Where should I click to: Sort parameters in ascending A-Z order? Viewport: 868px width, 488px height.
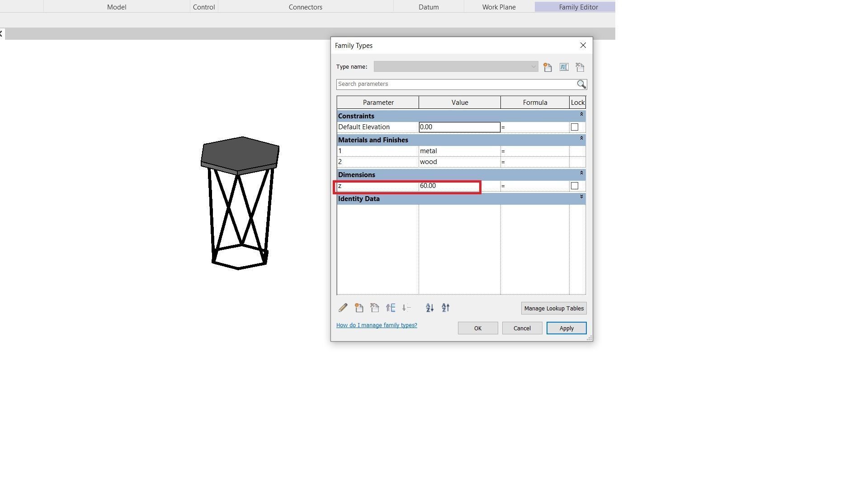[x=429, y=308]
